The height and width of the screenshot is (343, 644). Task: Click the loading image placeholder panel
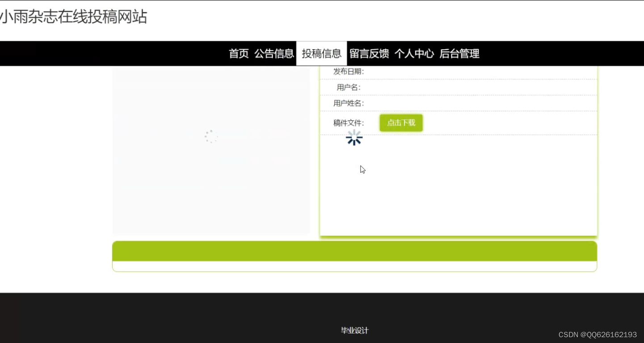pyautogui.click(x=211, y=151)
